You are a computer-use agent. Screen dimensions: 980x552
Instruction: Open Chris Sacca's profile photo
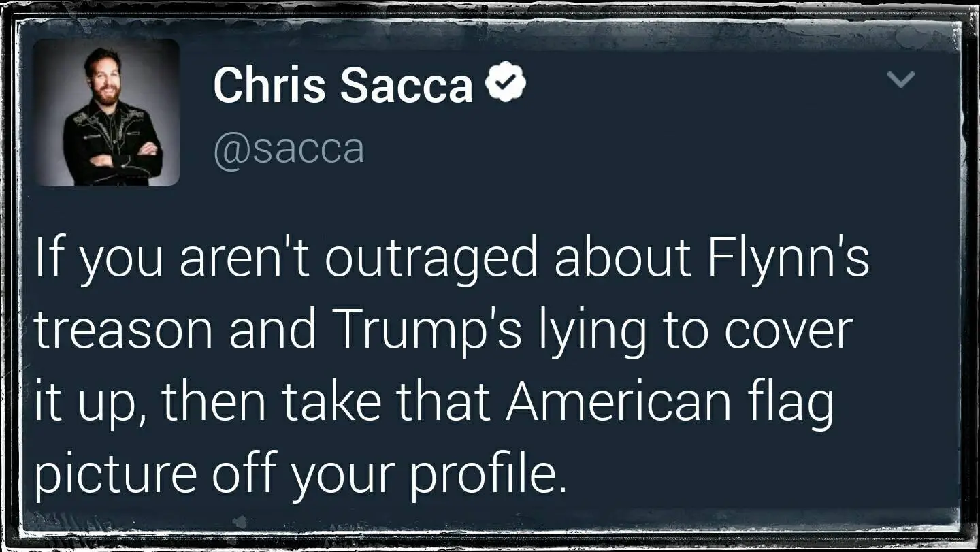[x=106, y=112]
